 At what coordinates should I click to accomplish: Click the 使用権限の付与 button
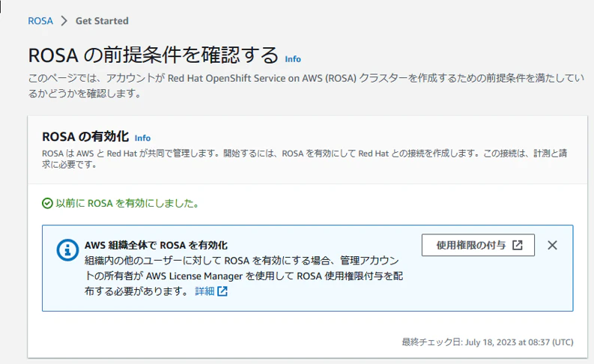click(x=478, y=245)
